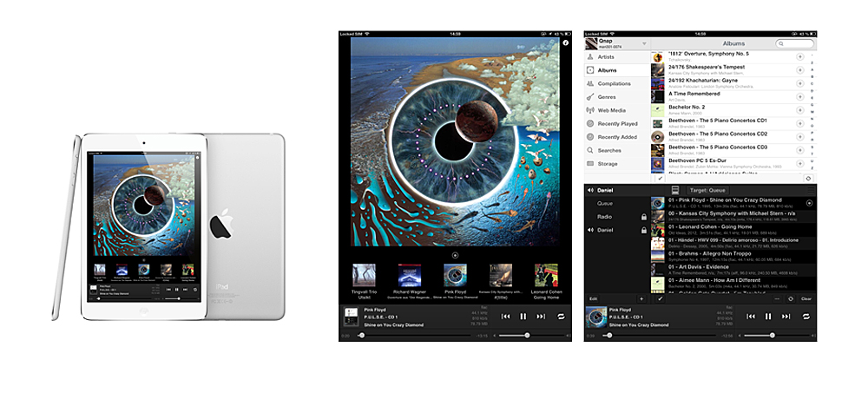The height and width of the screenshot is (399, 868).
Task: Refresh the album library list
Action: pyautogui.click(x=809, y=178)
